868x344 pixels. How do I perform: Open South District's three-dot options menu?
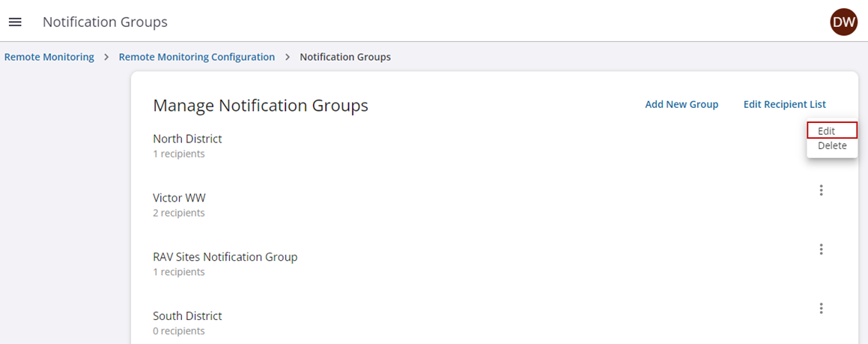pos(821,308)
